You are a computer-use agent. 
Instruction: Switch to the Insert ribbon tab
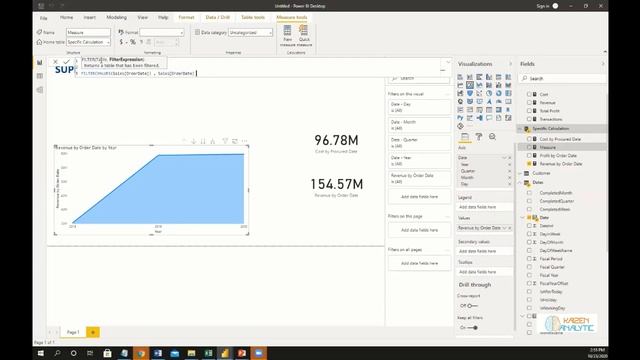pyautogui.click(x=89, y=18)
